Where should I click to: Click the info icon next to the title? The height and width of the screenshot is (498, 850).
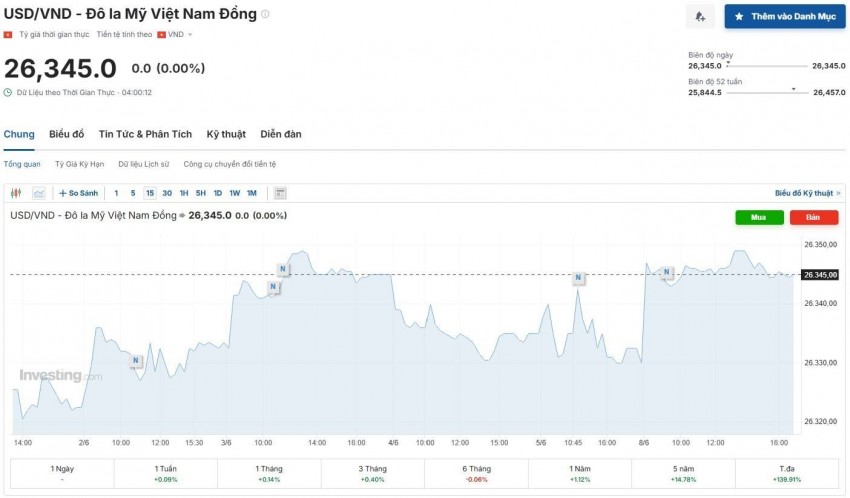(265, 14)
